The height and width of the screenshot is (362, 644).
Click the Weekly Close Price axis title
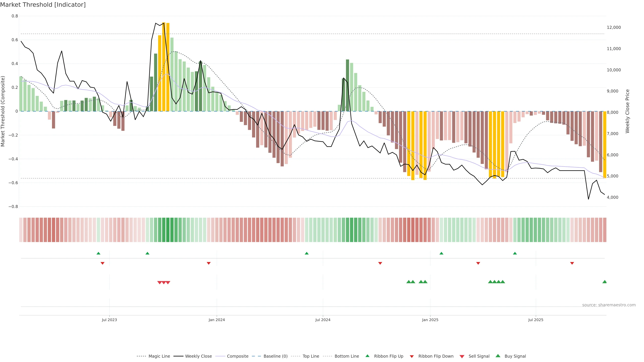628,111
